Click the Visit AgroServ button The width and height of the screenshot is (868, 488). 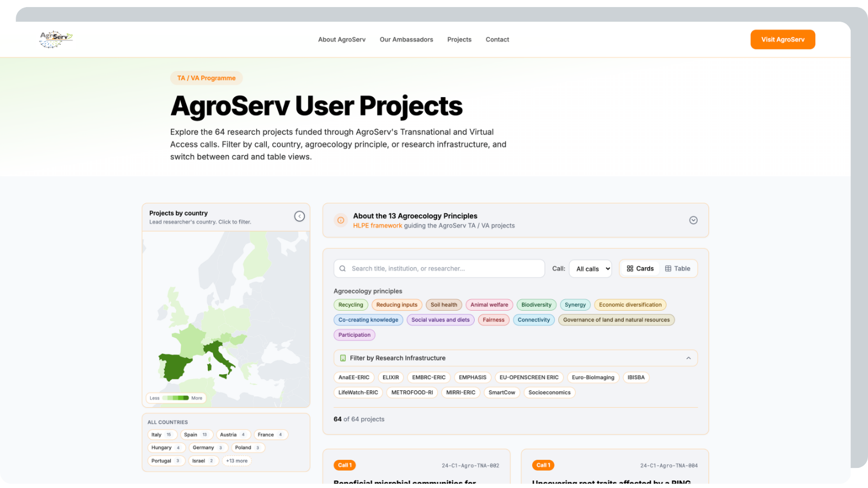pyautogui.click(x=783, y=39)
